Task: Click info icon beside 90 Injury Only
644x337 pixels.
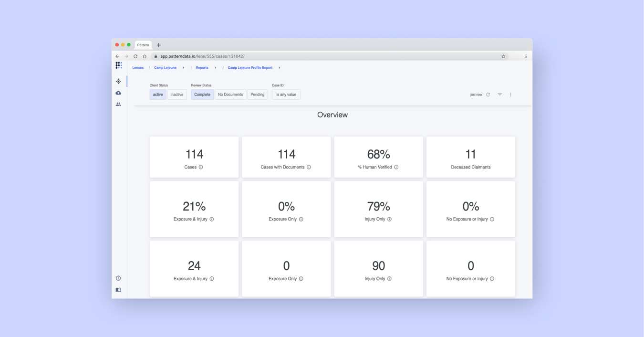Action: coord(389,279)
